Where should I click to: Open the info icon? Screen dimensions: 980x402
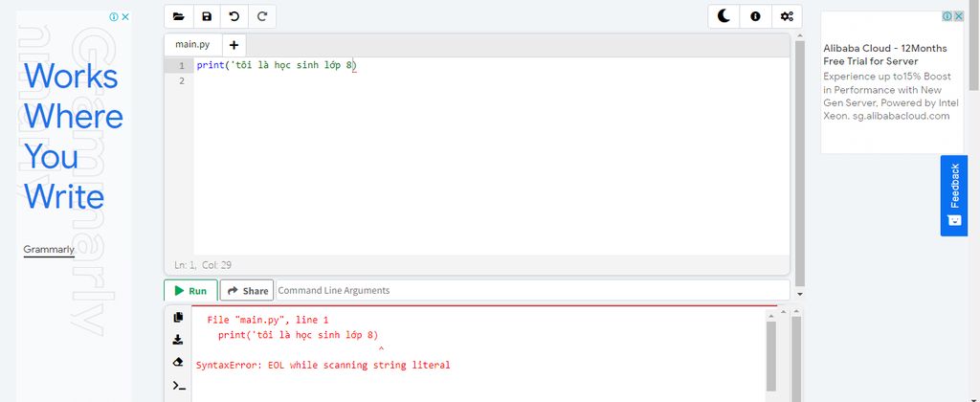pos(755,17)
